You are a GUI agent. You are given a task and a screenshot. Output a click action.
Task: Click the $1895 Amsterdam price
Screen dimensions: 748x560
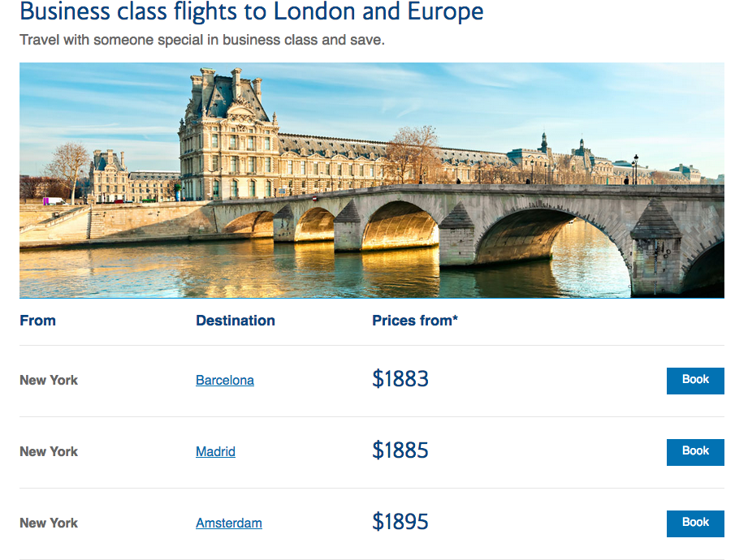click(x=400, y=522)
